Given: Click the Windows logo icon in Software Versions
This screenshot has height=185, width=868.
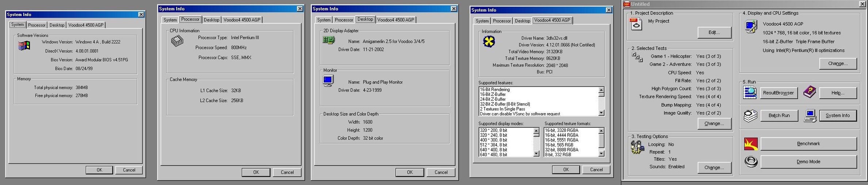Looking at the screenshot, I should click(24, 46).
